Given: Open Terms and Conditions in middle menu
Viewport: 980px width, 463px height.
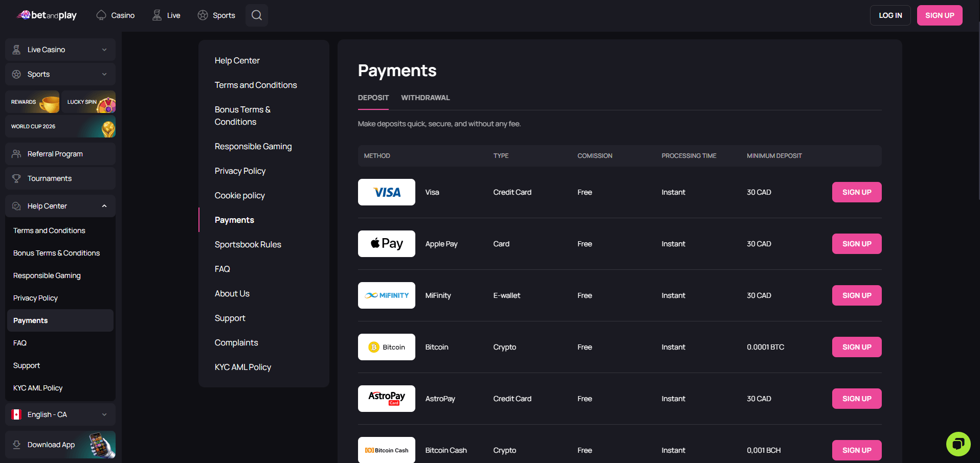Looking at the screenshot, I should click(256, 85).
